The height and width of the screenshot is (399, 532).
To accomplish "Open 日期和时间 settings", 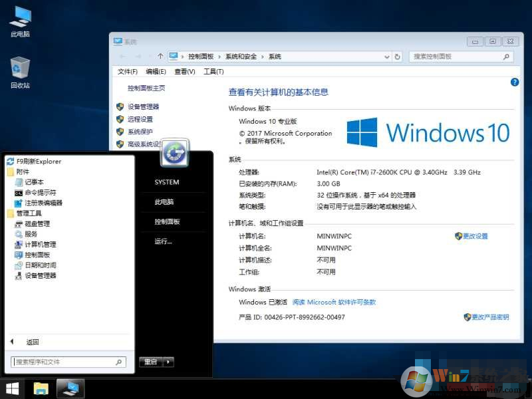I will 38,265.
